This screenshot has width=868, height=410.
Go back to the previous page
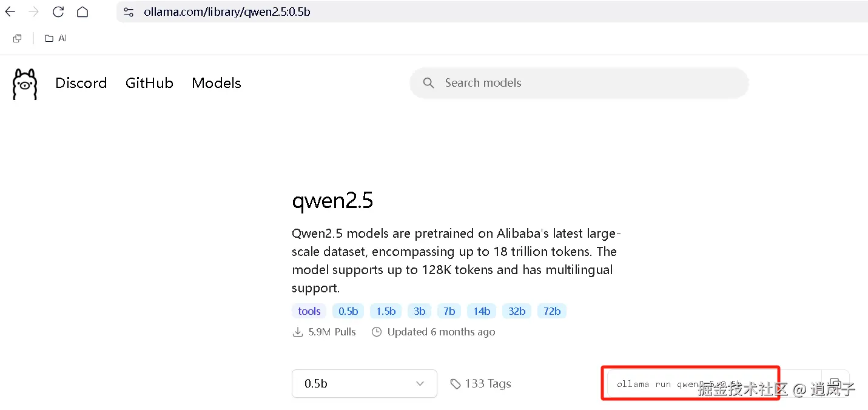pyautogui.click(x=10, y=12)
